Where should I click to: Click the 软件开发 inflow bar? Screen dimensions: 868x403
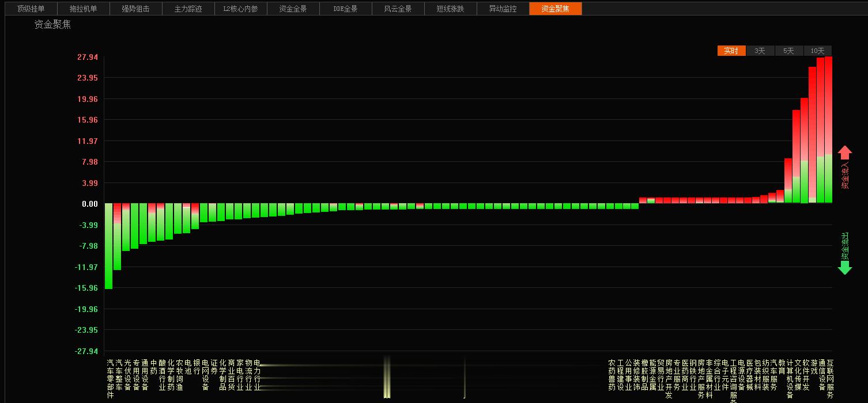(805, 150)
